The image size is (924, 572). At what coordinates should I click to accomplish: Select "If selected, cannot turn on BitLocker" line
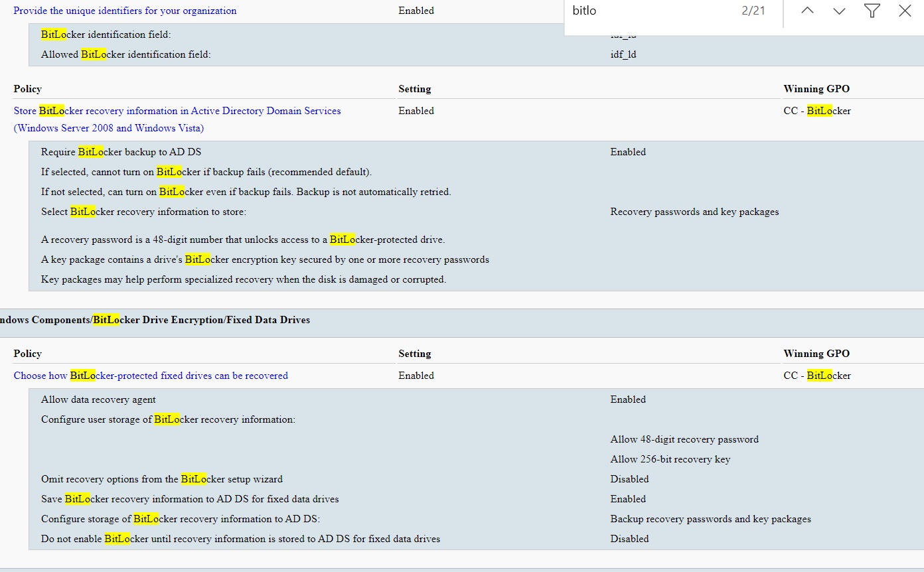click(x=206, y=172)
